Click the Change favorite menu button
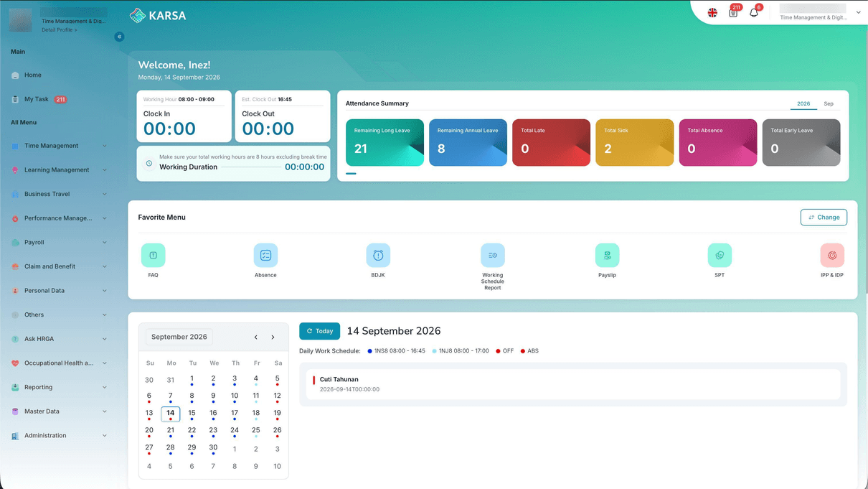This screenshot has width=868, height=489. pyautogui.click(x=824, y=218)
